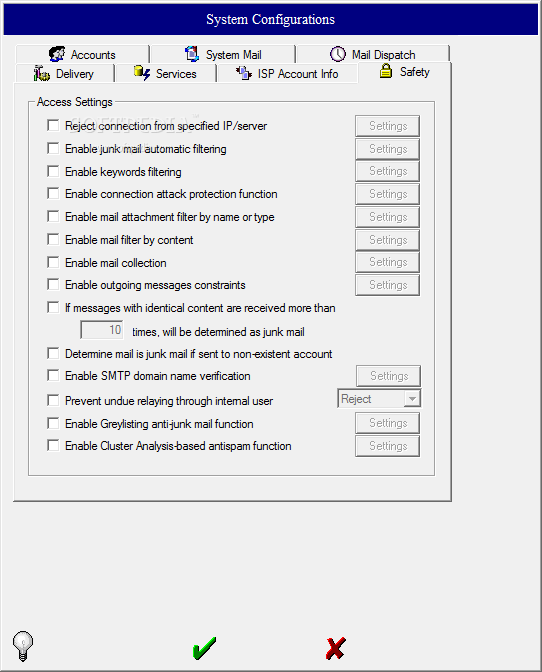Screen dimensions: 542x672
Task: Enable SMTP domain name verification
Action: pos(53,376)
